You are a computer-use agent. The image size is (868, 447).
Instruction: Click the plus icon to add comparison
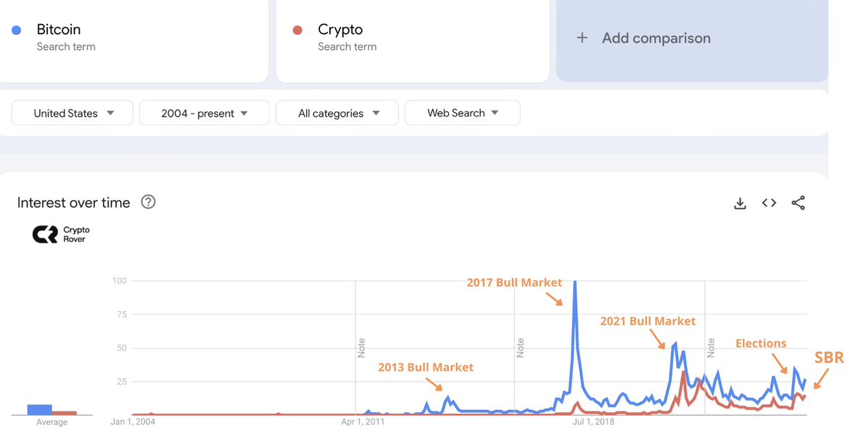click(582, 38)
